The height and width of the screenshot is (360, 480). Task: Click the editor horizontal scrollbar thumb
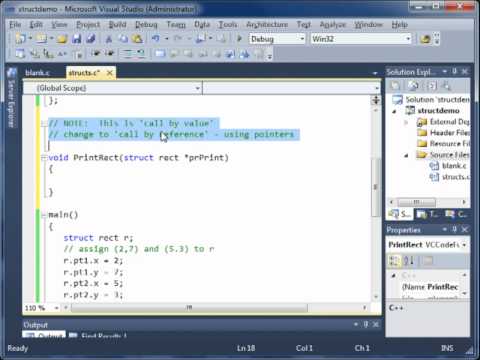pyautogui.click(x=189, y=308)
